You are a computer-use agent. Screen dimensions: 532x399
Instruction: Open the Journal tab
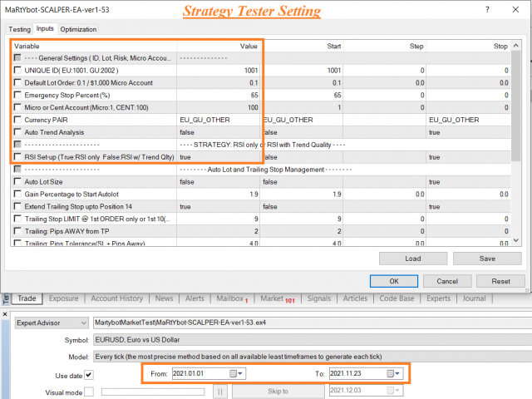474,298
